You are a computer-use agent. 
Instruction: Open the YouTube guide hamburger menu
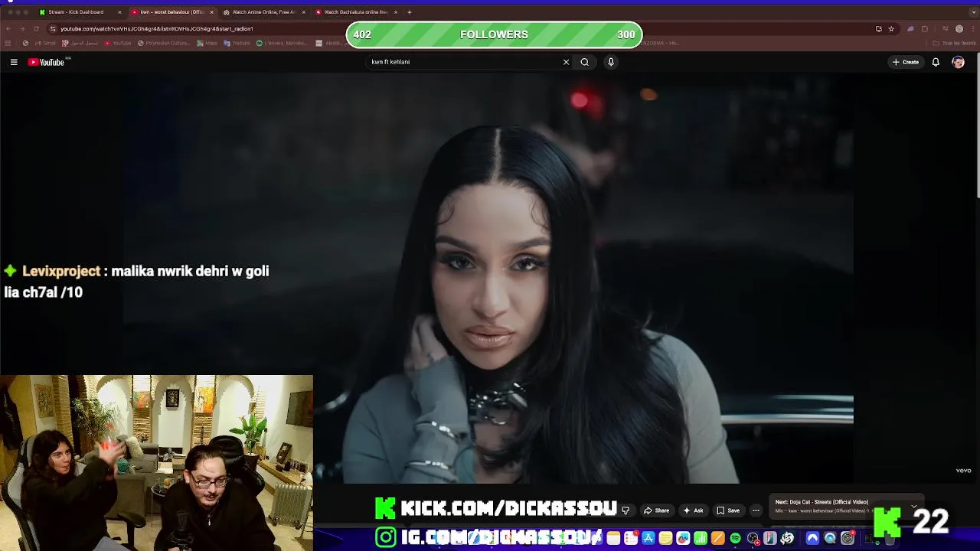[14, 62]
